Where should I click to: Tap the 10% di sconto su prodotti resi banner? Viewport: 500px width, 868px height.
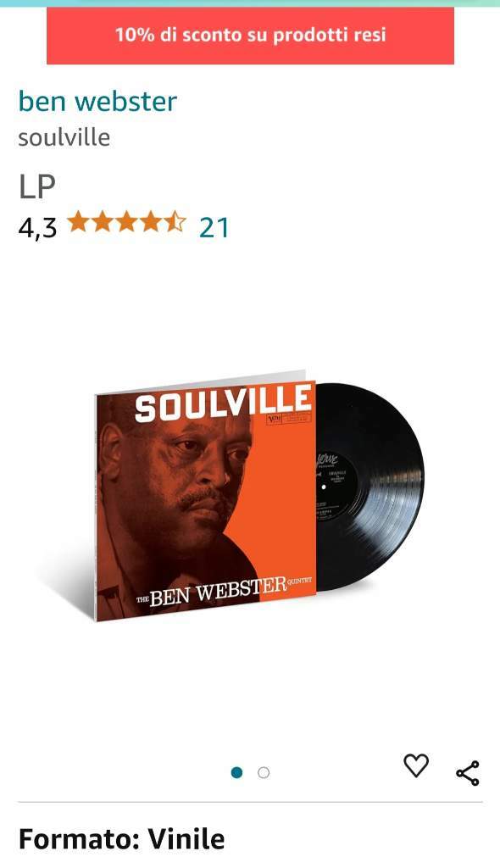(x=250, y=35)
